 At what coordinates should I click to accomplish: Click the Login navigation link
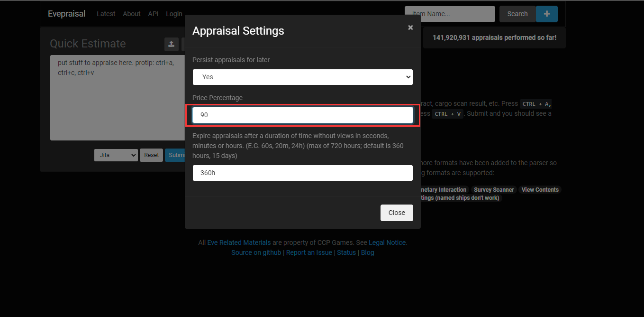[174, 14]
